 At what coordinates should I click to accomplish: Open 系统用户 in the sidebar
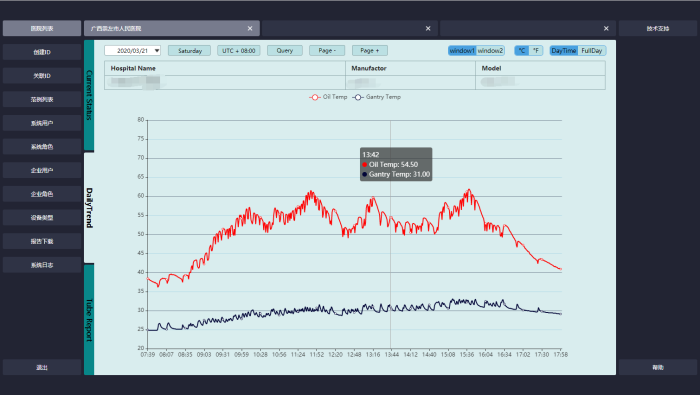click(42, 123)
